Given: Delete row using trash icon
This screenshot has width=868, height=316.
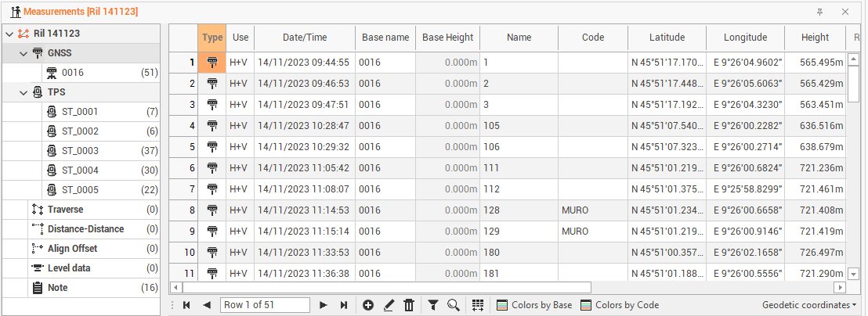Looking at the screenshot, I should pyautogui.click(x=408, y=305).
